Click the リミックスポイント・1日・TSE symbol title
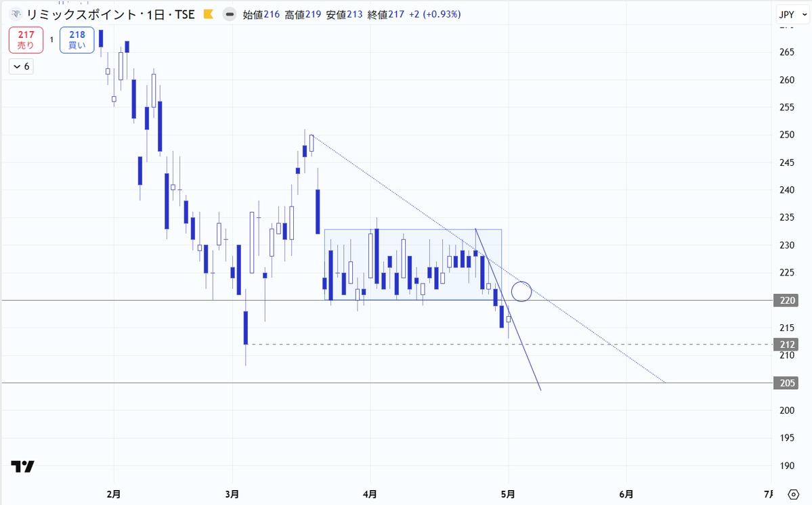Screen dimensions: 812x505 click(x=110, y=14)
